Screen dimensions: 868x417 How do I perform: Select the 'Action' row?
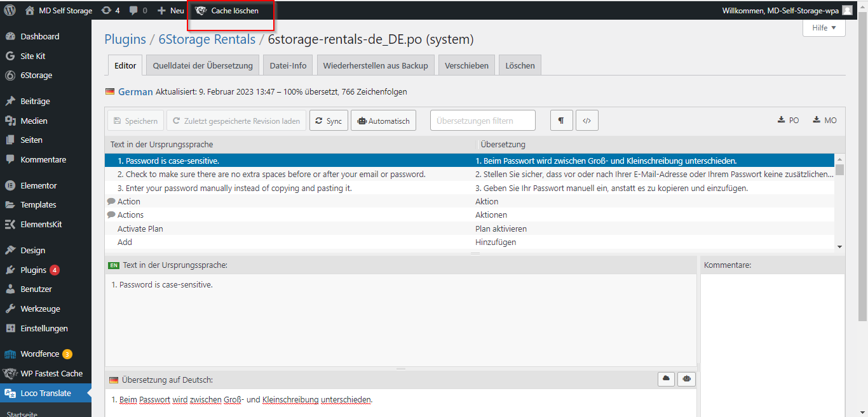470,201
